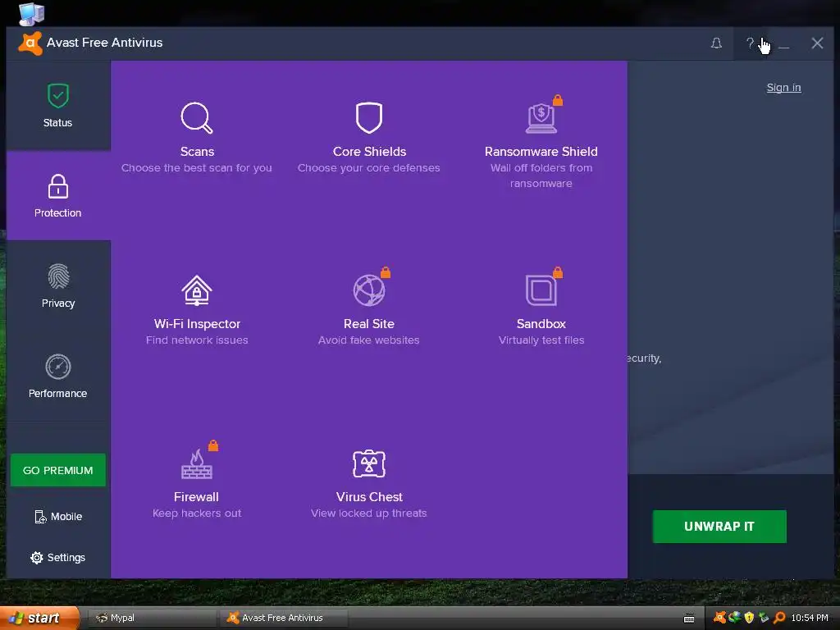This screenshot has width=840, height=630.
Task: Click the UNWRAP IT button
Action: [x=719, y=527]
